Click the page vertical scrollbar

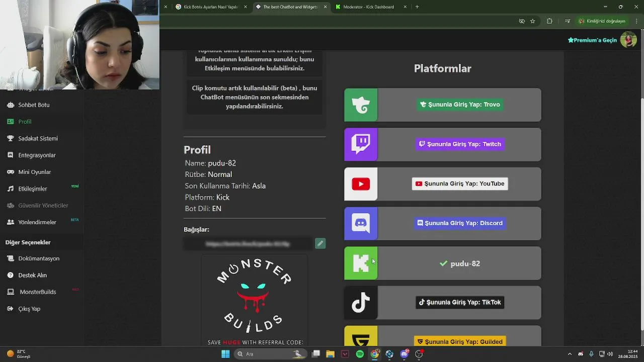coord(641,213)
